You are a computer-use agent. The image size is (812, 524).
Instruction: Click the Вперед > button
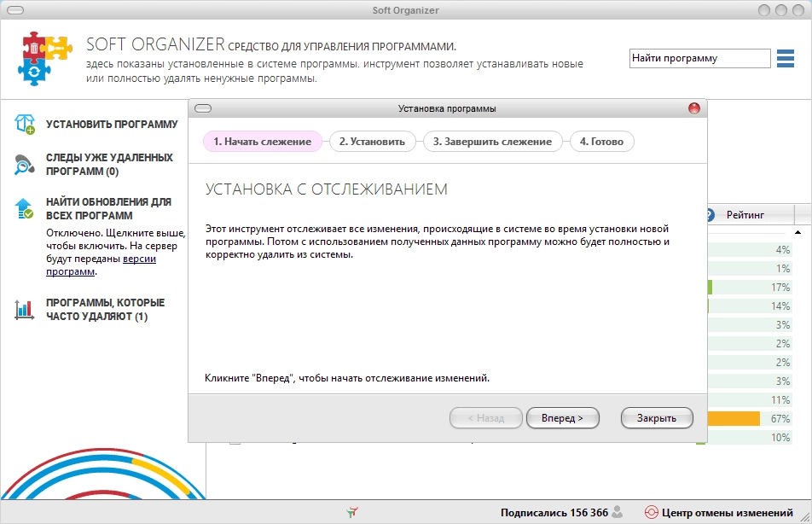[x=562, y=417]
